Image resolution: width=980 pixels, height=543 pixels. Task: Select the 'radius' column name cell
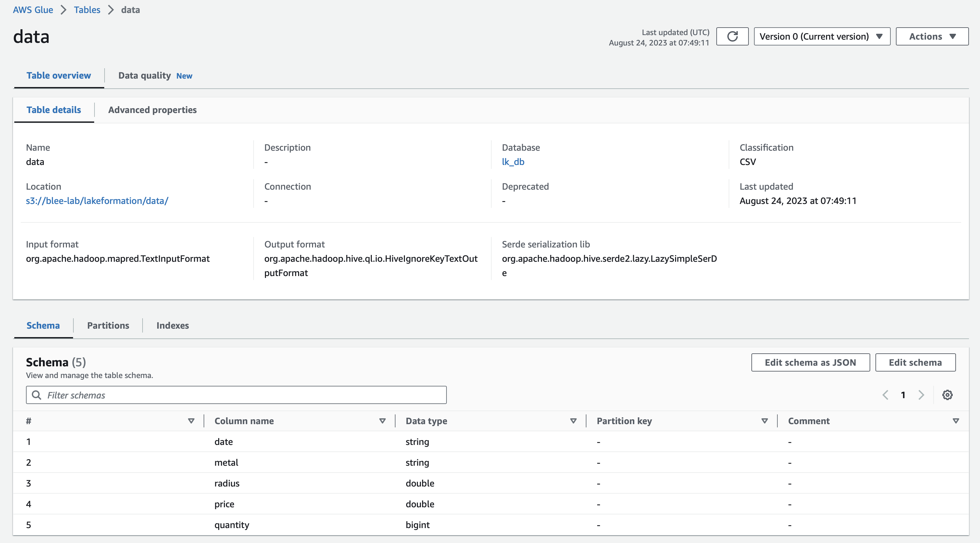click(227, 483)
